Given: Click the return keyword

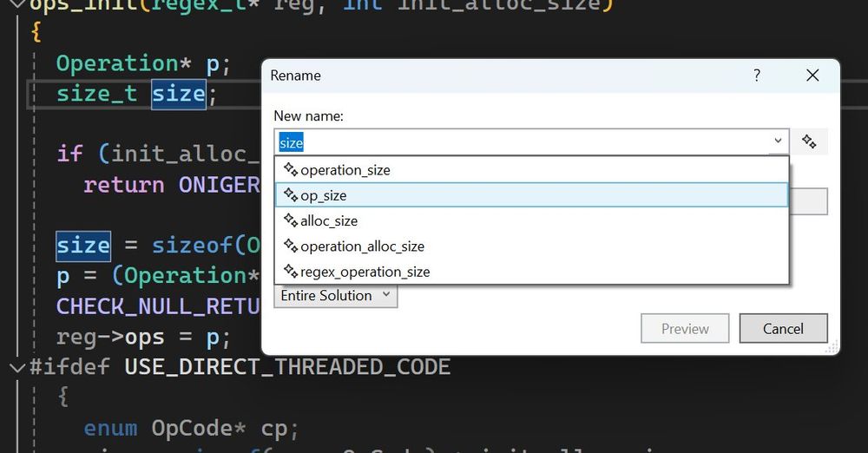Looking at the screenshot, I should point(124,185).
